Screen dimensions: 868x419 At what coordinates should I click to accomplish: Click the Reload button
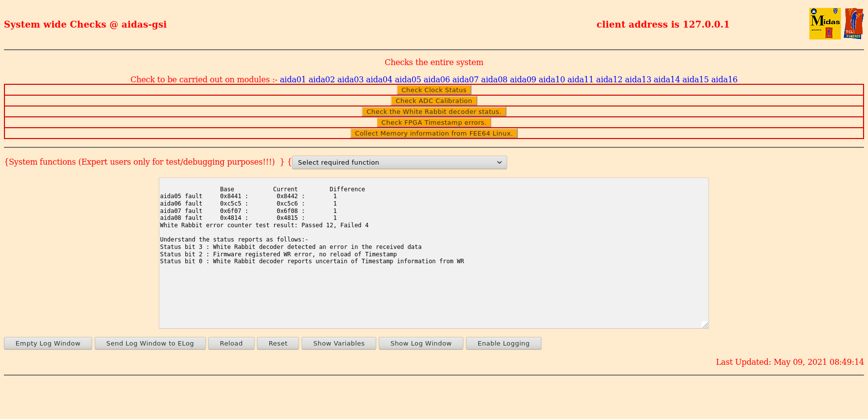[x=231, y=344]
